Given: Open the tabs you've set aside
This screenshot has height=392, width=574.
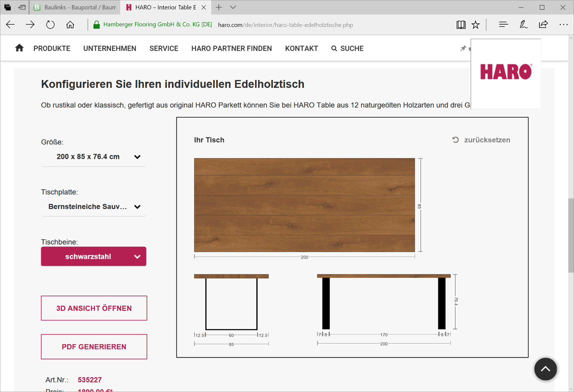Looking at the screenshot, I should [7, 7].
